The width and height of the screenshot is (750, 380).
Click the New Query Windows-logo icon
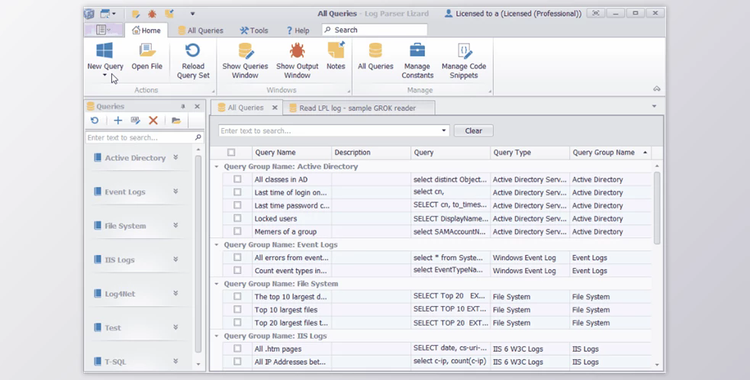click(104, 50)
